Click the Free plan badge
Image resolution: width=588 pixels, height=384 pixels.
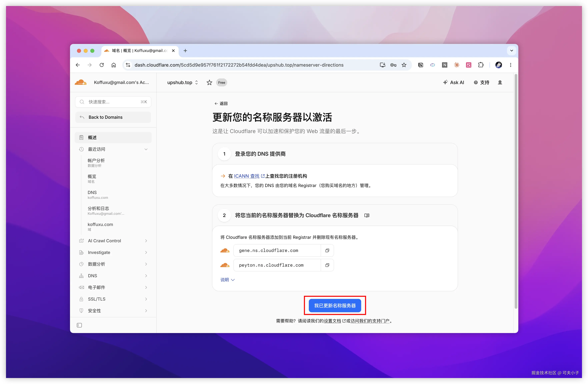click(x=222, y=82)
